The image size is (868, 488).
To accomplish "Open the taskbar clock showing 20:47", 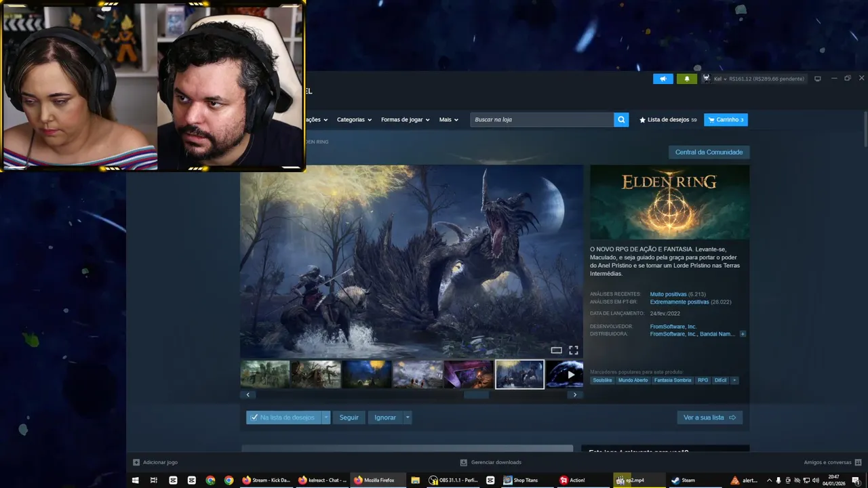I will [x=833, y=480].
